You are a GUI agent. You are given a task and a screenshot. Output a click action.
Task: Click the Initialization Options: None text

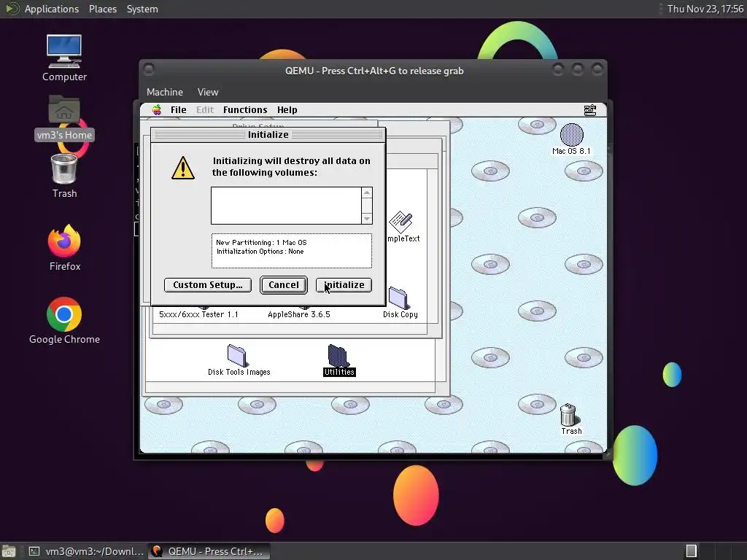pyautogui.click(x=260, y=252)
